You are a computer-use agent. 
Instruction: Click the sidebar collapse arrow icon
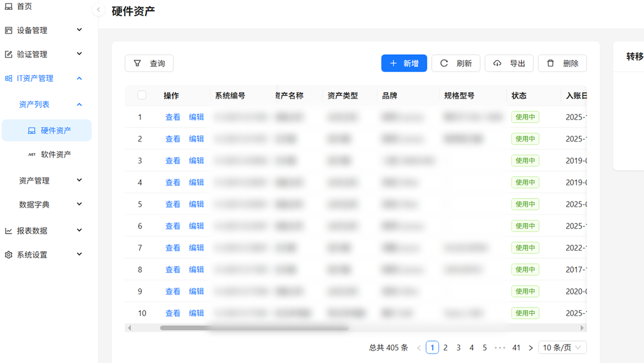click(x=99, y=10)
